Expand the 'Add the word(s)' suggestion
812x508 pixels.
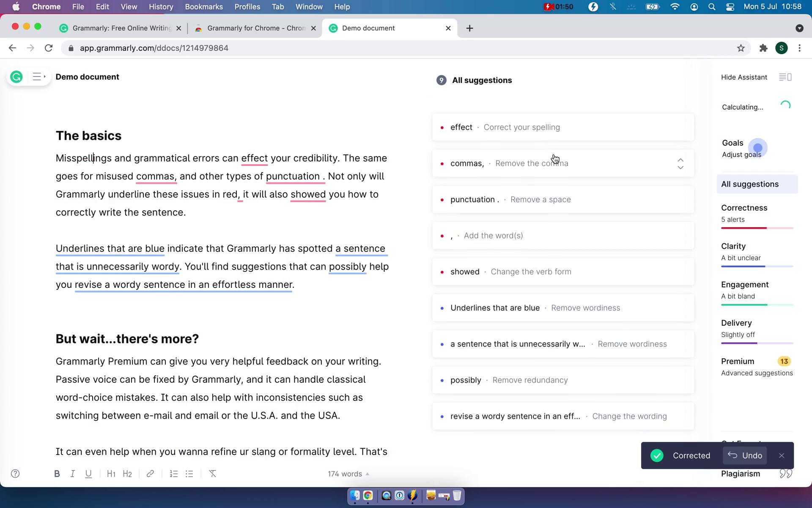pos(563,236)
